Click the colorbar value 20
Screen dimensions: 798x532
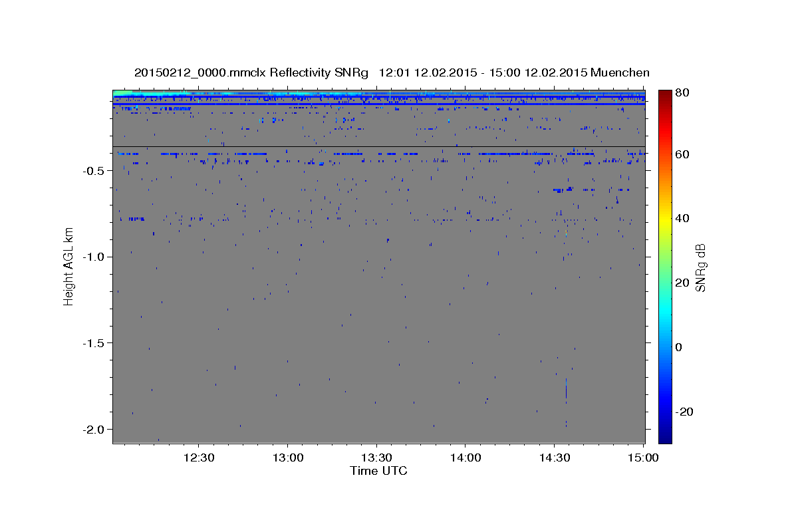(683, 283)
